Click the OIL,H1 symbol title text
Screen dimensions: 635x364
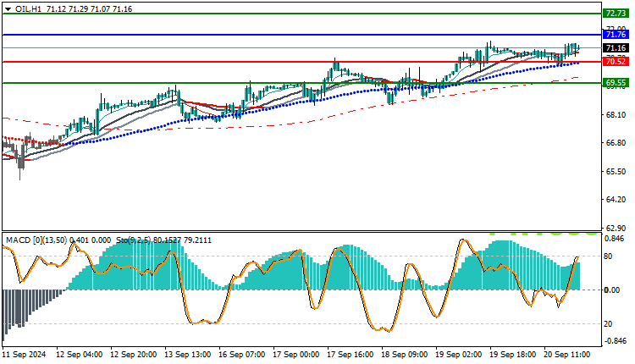28,9
